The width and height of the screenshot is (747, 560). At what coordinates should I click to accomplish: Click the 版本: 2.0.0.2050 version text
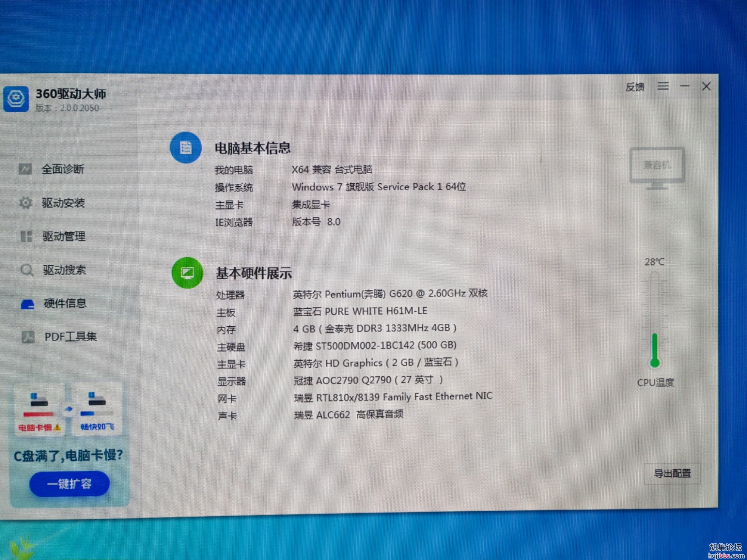click(67, 108)
